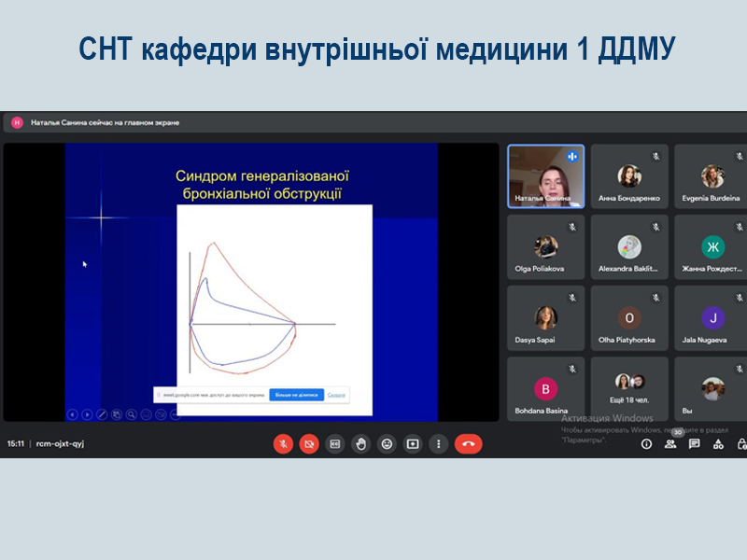The height and width of the screenshot is (560, 747).
Task: Open more options three-dot menu
Action: 438,444
